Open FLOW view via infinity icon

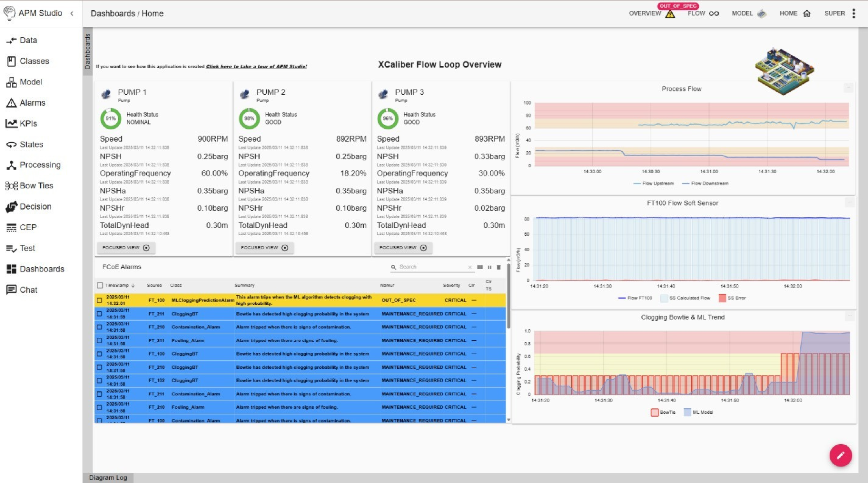pyautogui.click(x=714, y=14)
